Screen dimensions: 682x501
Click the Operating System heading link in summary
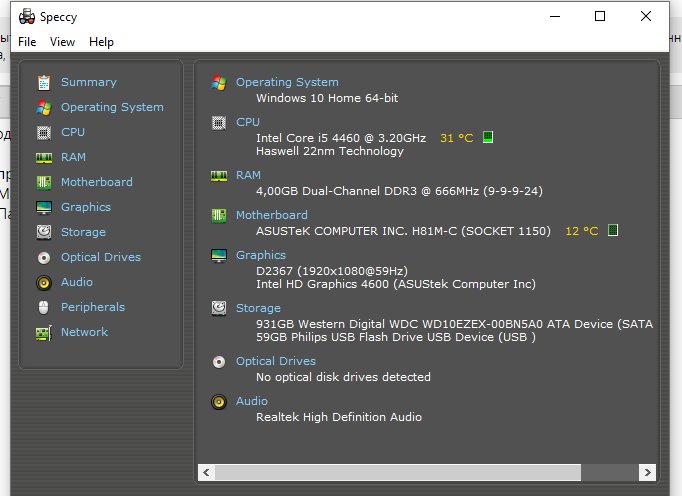tap(287, 82)
